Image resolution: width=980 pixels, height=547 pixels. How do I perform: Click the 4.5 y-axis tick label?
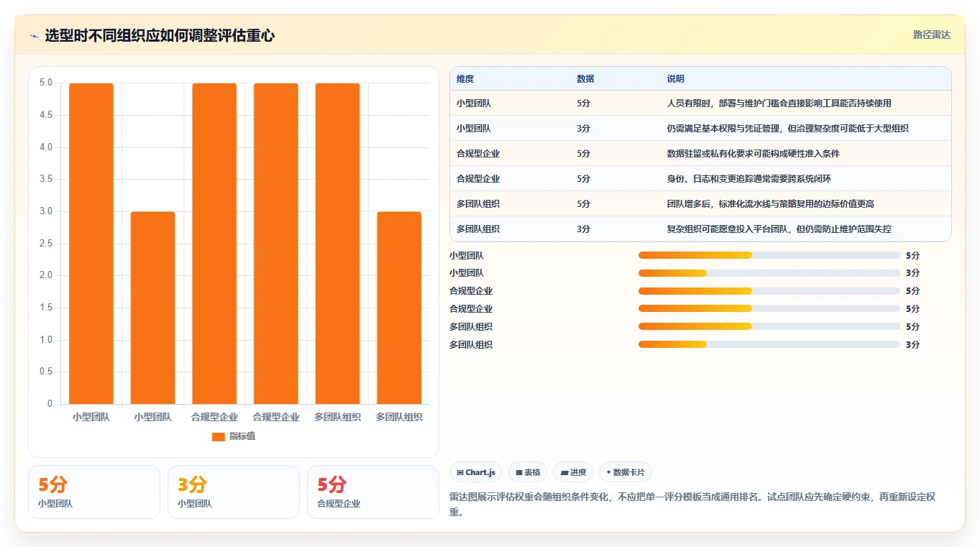[45, 115]
